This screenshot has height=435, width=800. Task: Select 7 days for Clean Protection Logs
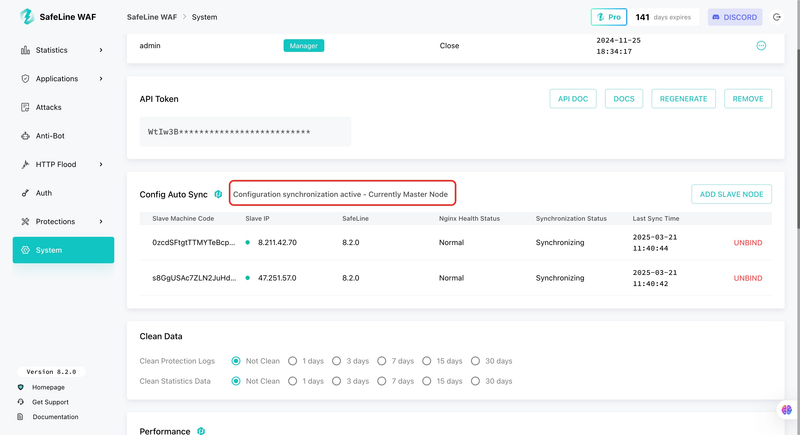click(x=382, y=361)
